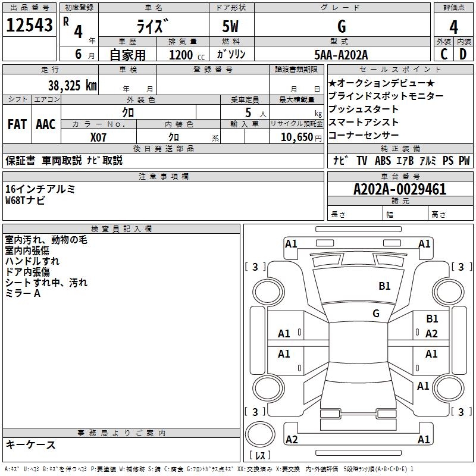Click the 高さ dimension field
Screen dimensions: 476x476
coord(451,214)
